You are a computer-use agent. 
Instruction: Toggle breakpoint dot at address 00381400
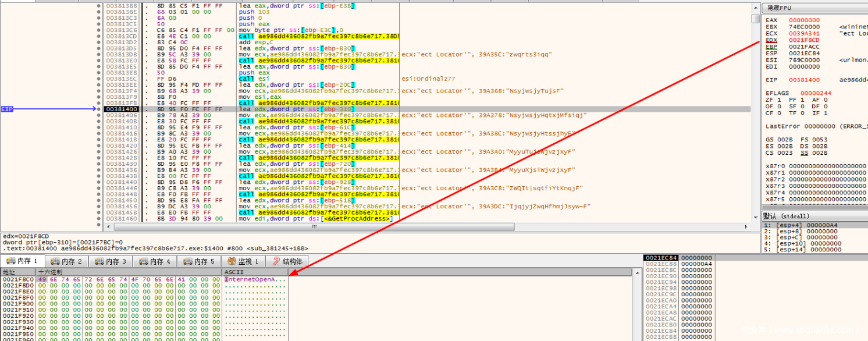pos(98,109)
